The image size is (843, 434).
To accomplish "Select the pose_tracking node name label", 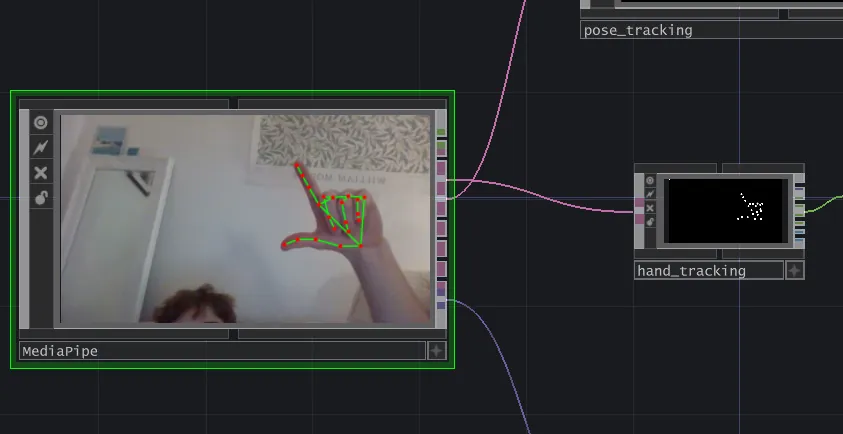I will (711, 30).
